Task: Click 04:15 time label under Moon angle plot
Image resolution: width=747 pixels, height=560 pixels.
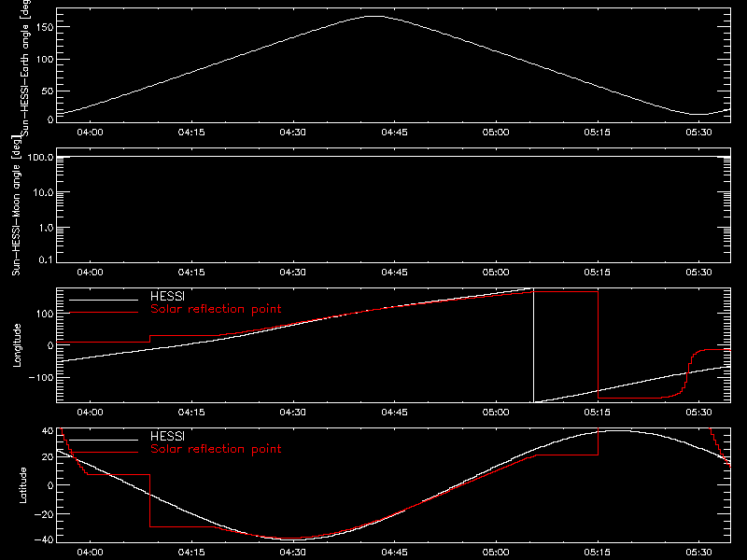Action: coord(191,272)
